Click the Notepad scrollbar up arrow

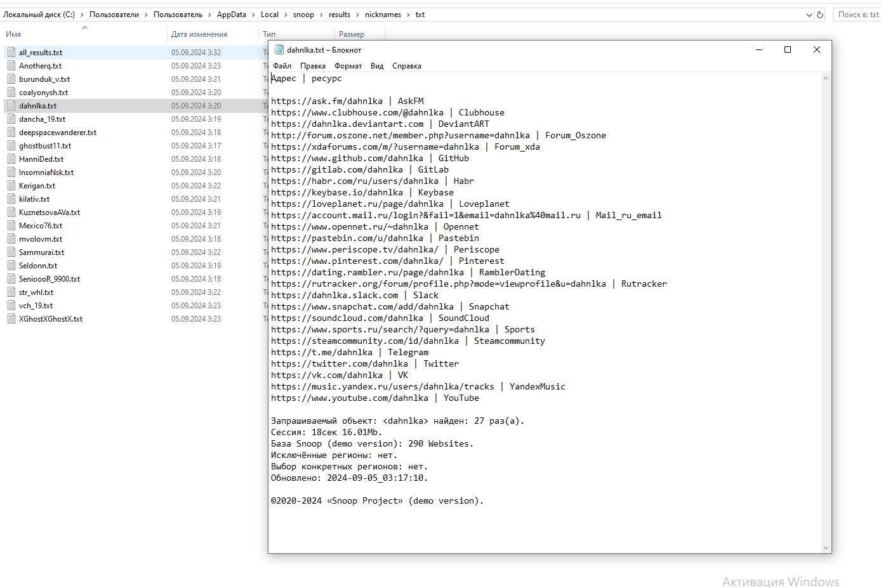pos(826,79)
